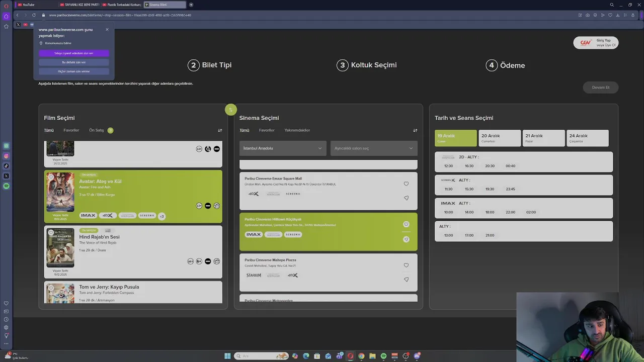Click Avatar film poster thumbnail
Image resolution: width=644 pixels, height=362 pixels.
click(60, 193)
